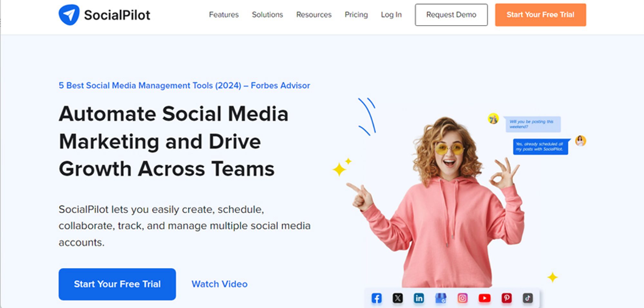
Task: Open the Forbes Advisor best tools link
Action: click(x=184, y=86)
